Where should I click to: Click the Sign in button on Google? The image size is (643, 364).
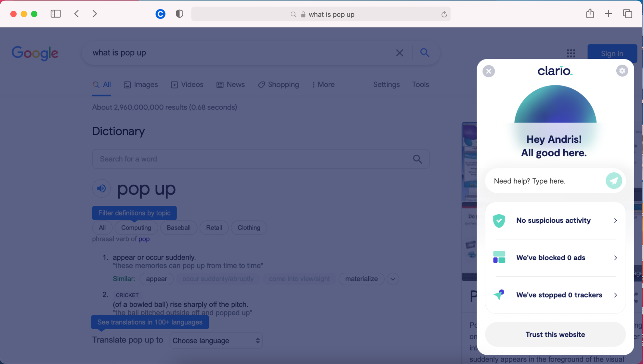pos(612,53)
